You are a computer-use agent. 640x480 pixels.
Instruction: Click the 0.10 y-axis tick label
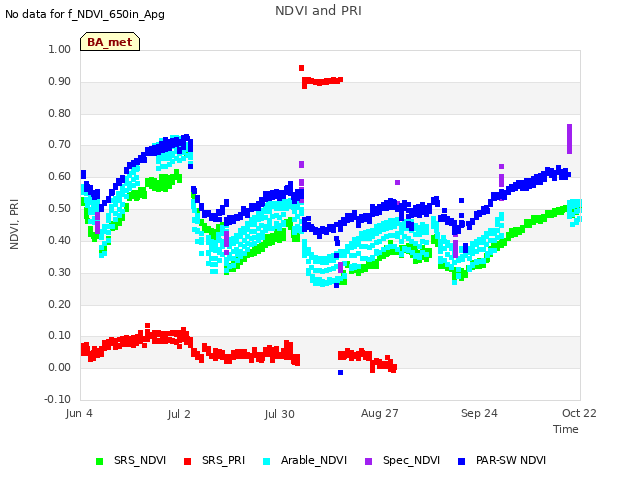(x=60, y=336)
